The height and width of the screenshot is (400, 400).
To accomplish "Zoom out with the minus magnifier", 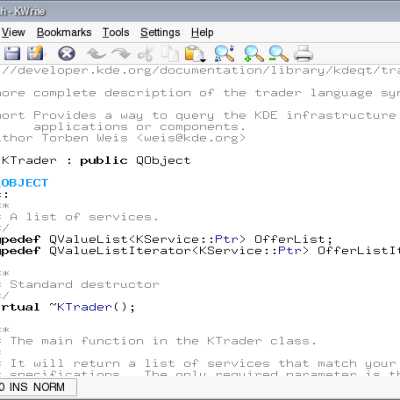I will click(278, 54).
